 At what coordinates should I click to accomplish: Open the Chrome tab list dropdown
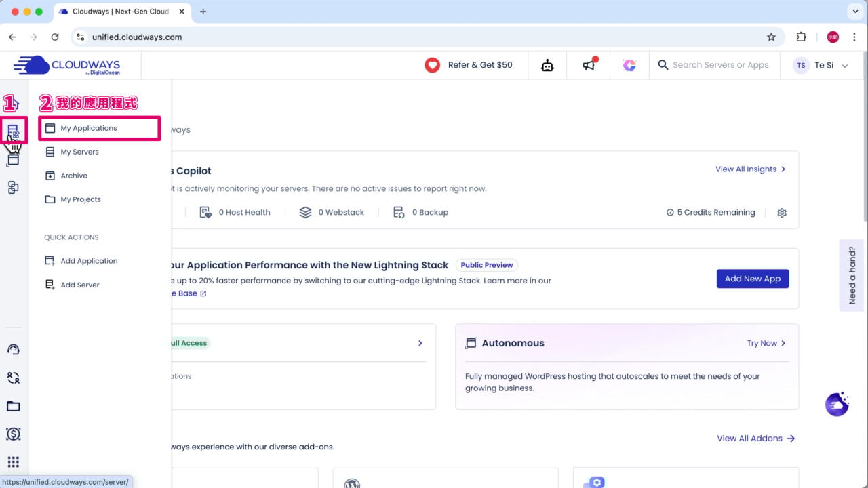pyautogui.click(x=854, y=12)
